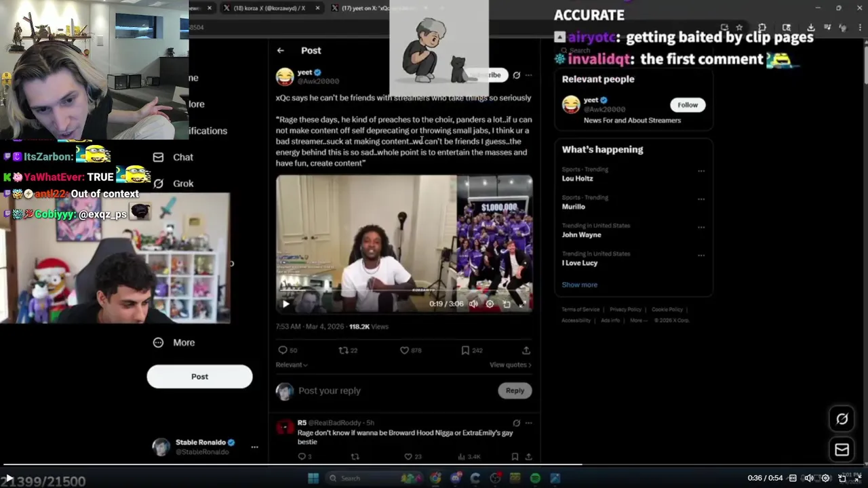This screenshot has height=488, width=868.
Task: Open Windows Start button in taskbar
Action: [x=313, y=479]
